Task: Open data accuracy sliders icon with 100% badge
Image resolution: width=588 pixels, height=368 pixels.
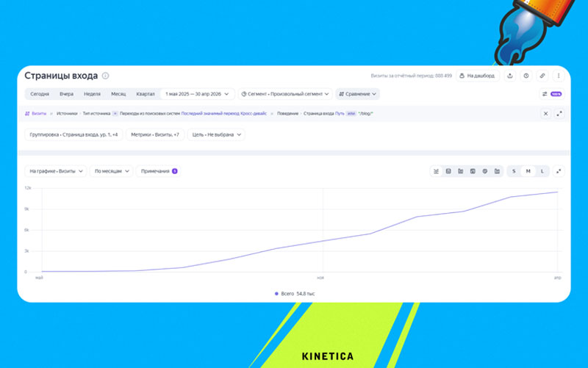Action: pyautogui.click(x=551, y=94)
